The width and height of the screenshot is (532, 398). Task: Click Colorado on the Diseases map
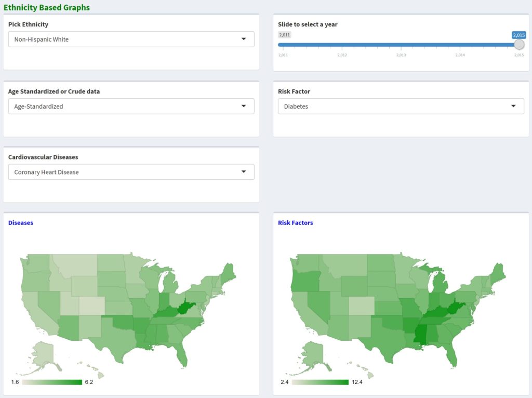coord(92,306)
